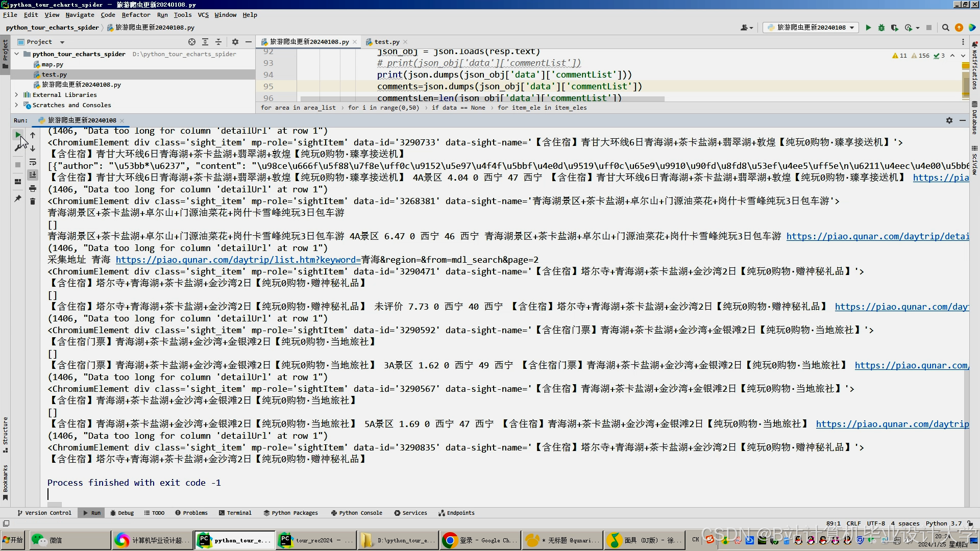The image size is (980, 551).
Task: Toggle the pin tab icon
Action: (x=18, y=198)
